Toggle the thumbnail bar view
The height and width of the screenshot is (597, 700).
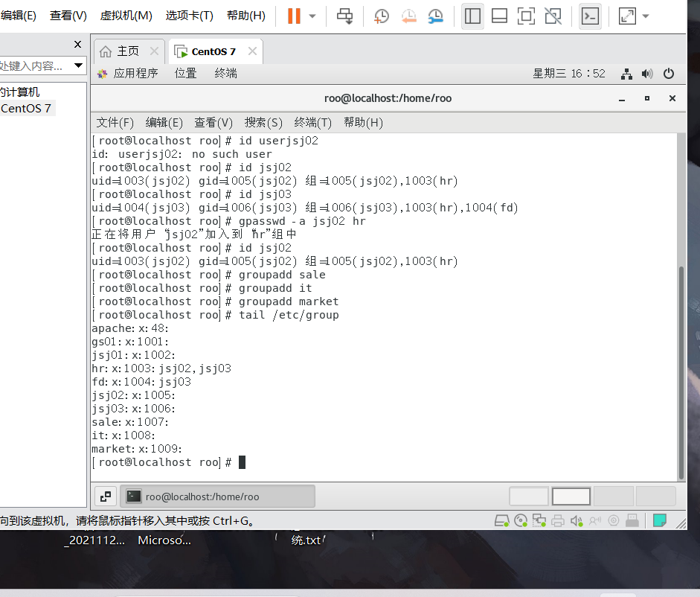(499, 16)
